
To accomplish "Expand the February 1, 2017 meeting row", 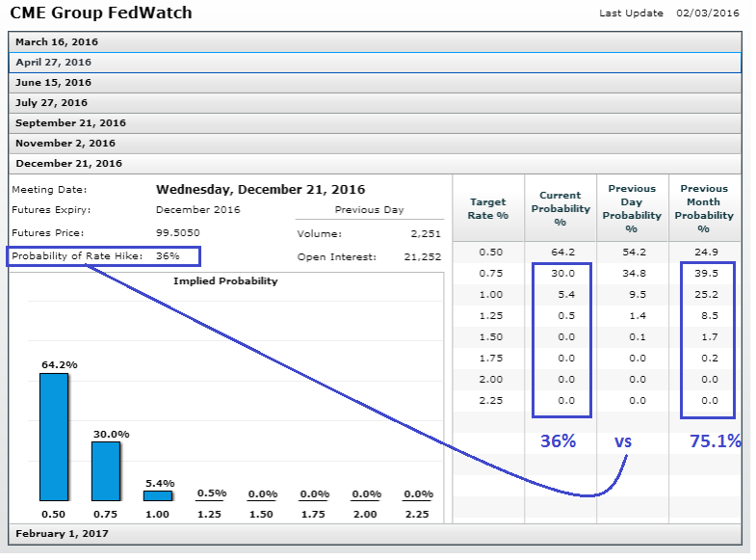I will coord(63,533).
